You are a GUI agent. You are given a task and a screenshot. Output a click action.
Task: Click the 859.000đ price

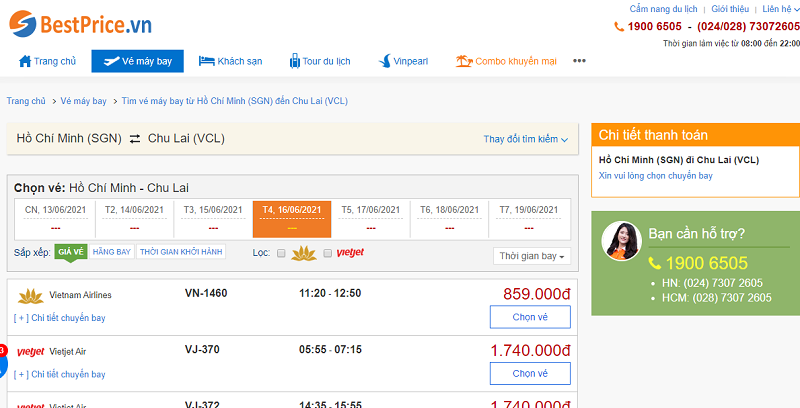point(536,294)
